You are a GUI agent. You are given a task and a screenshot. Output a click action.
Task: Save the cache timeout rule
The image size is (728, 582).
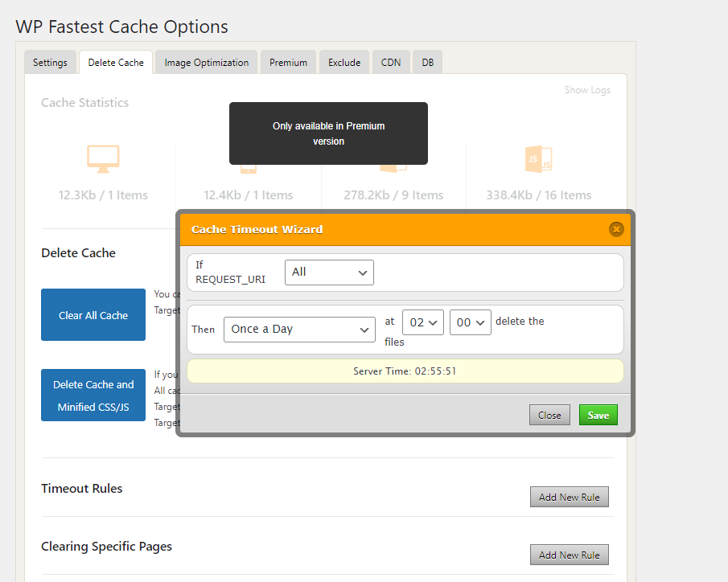point(598,415)
